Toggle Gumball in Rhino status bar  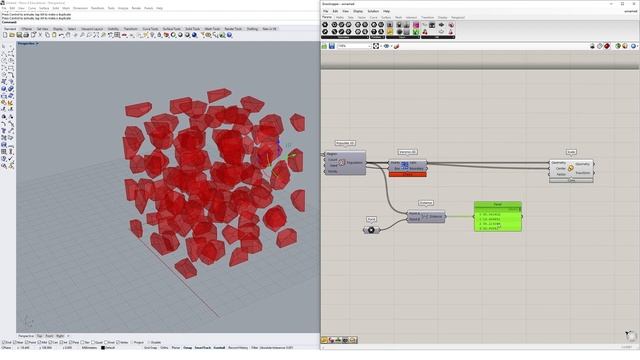point(219,348)
